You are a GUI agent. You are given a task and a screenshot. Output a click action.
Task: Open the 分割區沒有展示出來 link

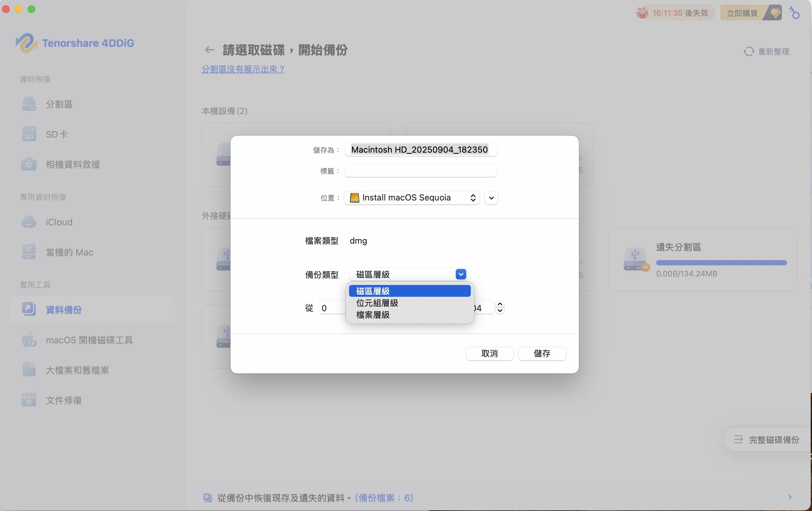coord(242,69)
